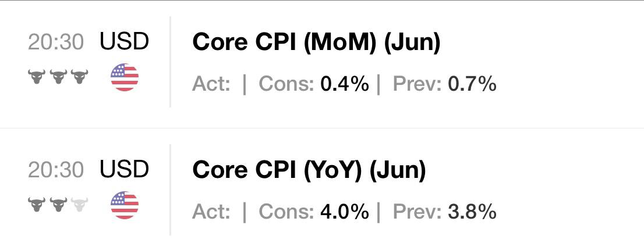Click the US flag icon for Core CPI YoY
Screen dimensions: 644x250
coord(125,205)
